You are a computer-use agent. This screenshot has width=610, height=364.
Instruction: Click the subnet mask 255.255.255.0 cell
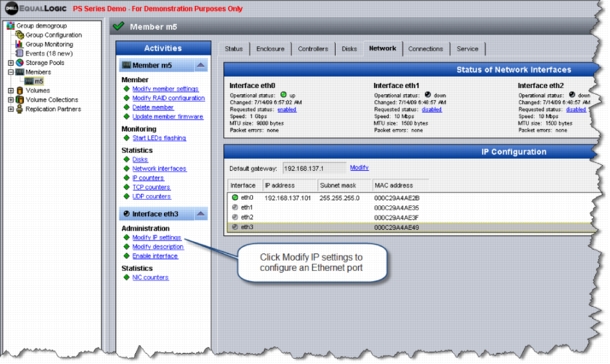click(x=339, y=198)
